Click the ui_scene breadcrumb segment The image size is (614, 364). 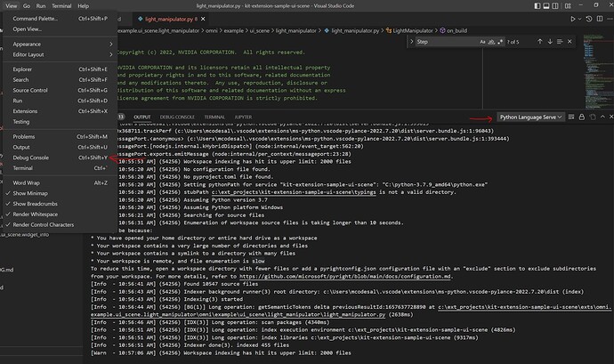(x=259, y=30)
